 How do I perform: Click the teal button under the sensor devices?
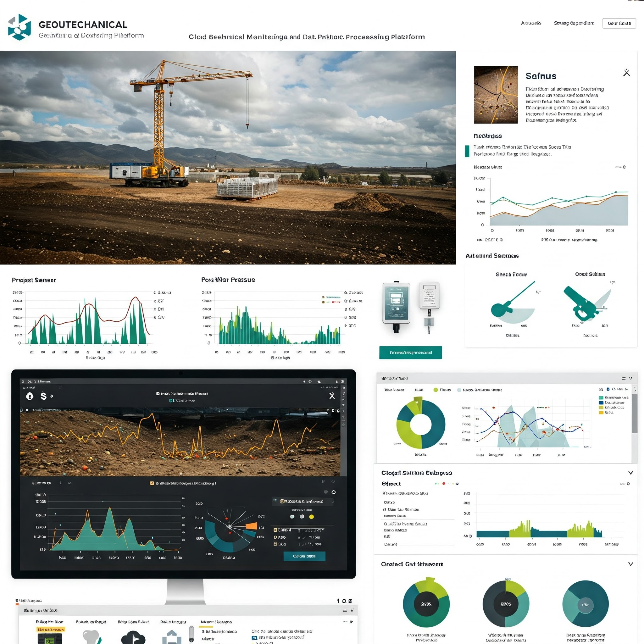coord(410,352)
